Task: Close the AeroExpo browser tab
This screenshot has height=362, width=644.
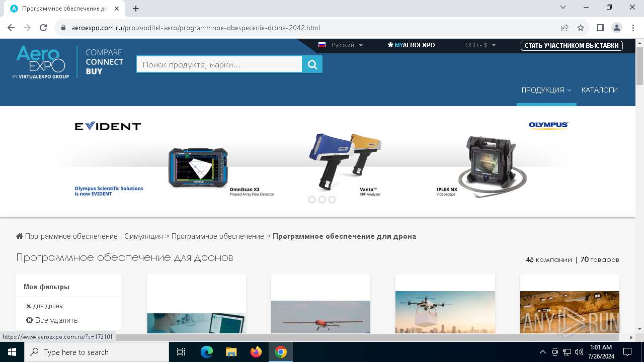Action: (x=117, y=9)
